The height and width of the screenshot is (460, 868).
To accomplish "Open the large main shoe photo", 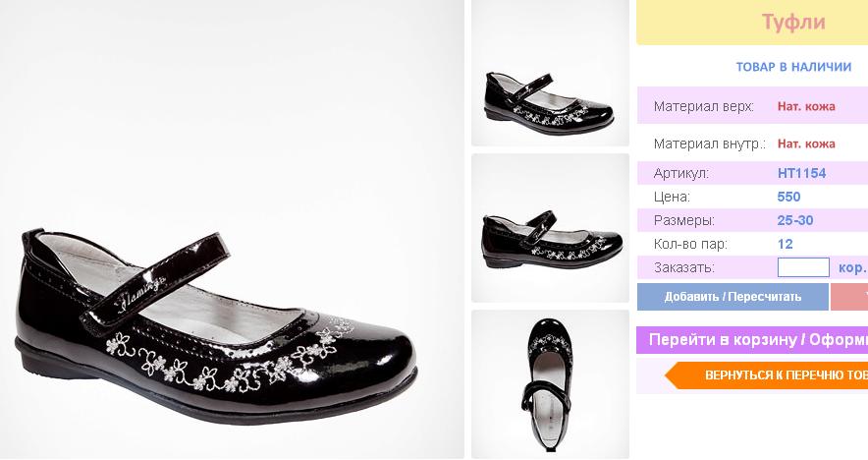I will (x=232, y=229).
